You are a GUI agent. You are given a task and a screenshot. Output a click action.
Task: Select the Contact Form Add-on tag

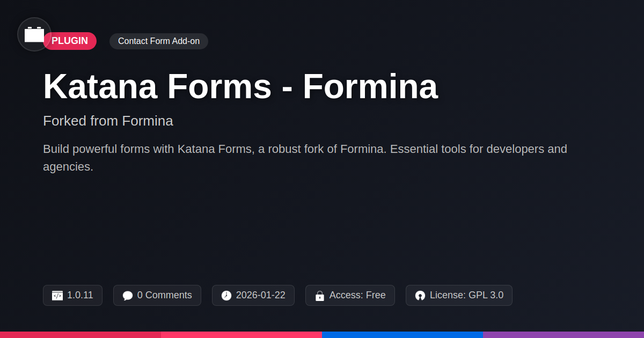click(x=159, y=41)
